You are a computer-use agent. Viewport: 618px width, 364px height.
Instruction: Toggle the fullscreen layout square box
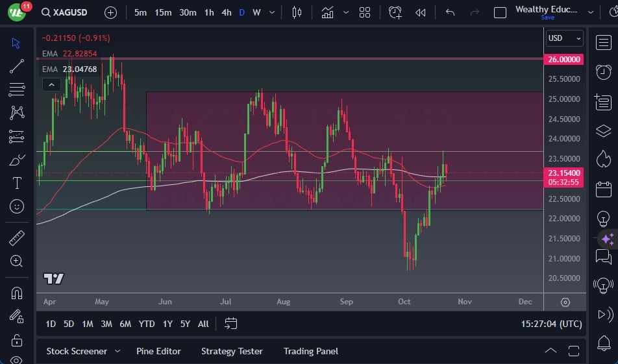500,12
